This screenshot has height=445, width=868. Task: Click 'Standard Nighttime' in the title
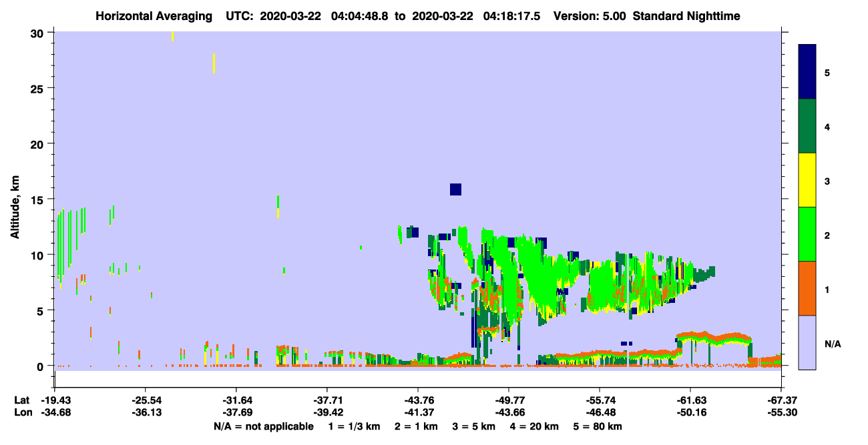pos(687,16)
